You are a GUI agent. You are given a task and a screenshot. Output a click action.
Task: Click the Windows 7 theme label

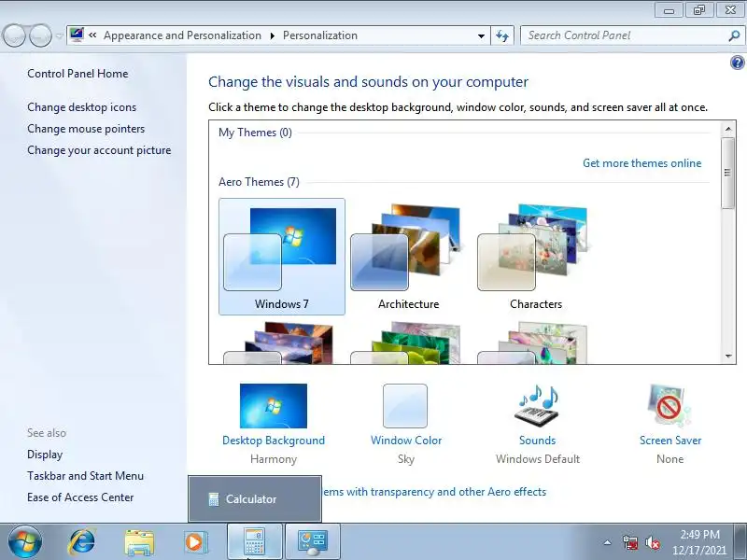coord(282,304)
